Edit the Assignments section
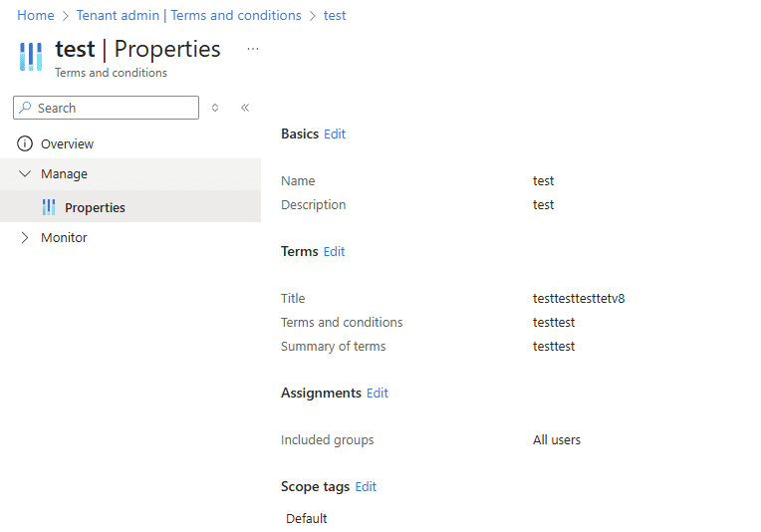 tap(378, 393)
